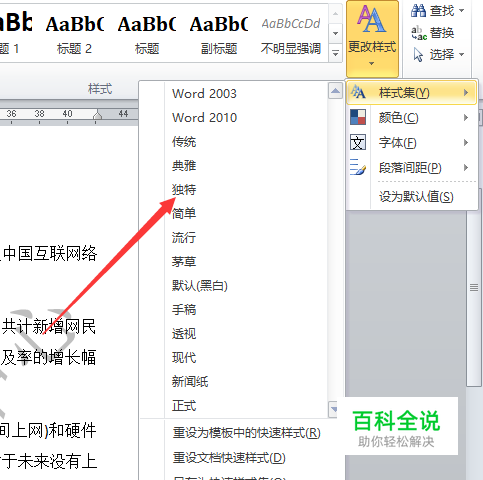
Task: Click the 颜色 color palette icon
Action: pyautogui.click(x=358, y=117)
